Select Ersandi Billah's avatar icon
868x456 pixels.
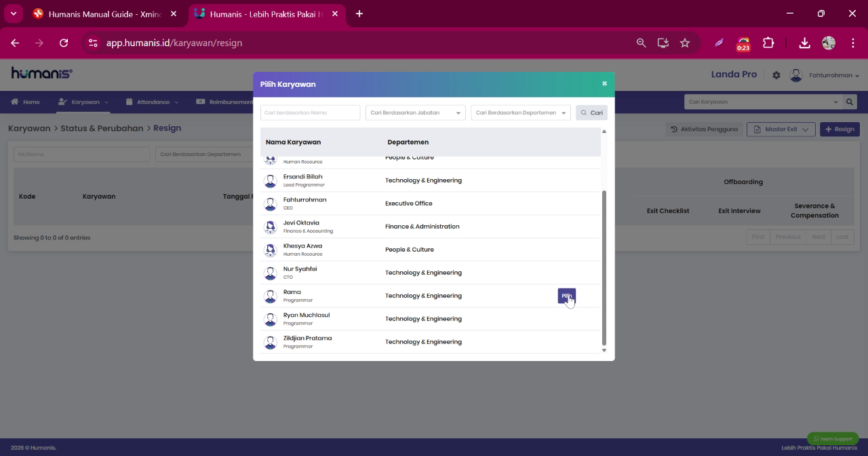tap(271, 181)
